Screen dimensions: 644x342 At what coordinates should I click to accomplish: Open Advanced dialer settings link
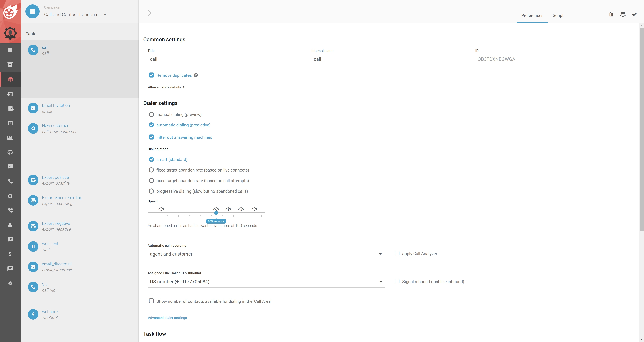(167, 318)
